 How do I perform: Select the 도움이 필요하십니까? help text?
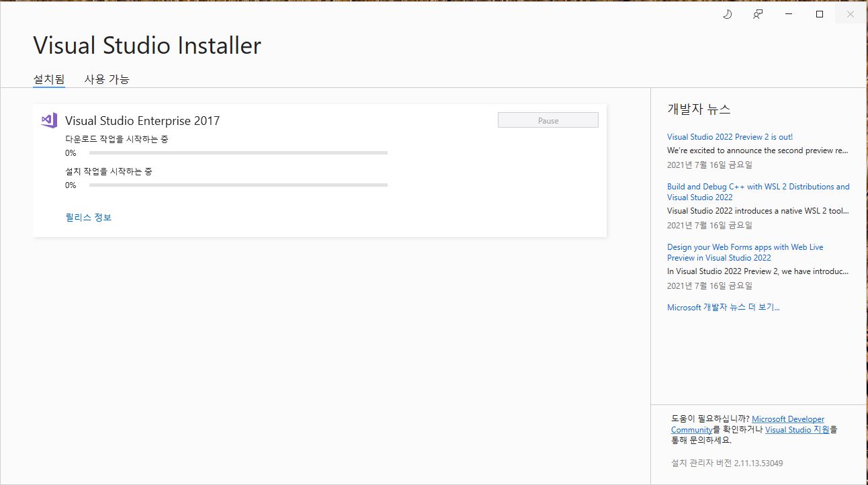click(x=710, y=418)
